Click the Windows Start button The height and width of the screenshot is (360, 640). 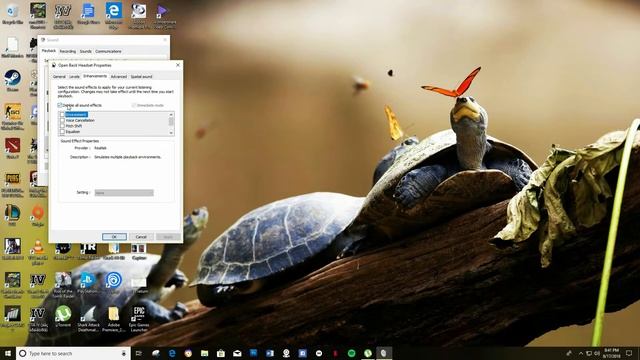7,353
